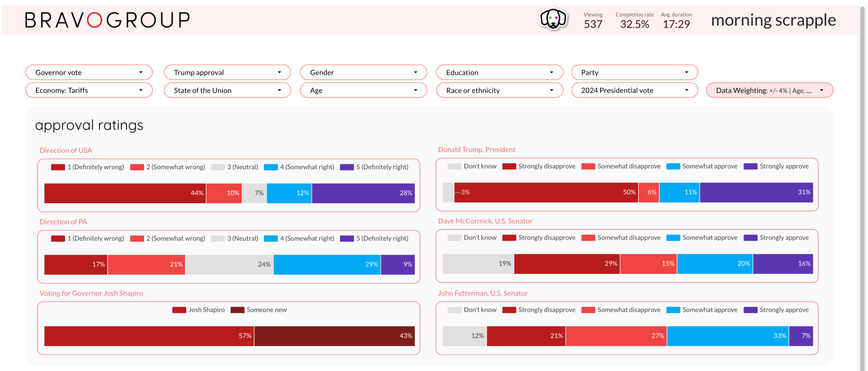Expand the State of the Union filter
This screenshot has height=371, width=868.
227,90
